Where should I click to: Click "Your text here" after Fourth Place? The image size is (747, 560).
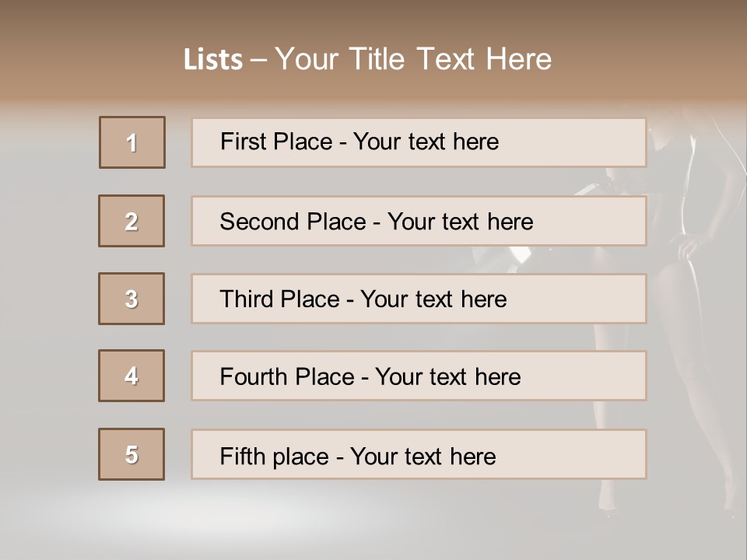point(448,377)
